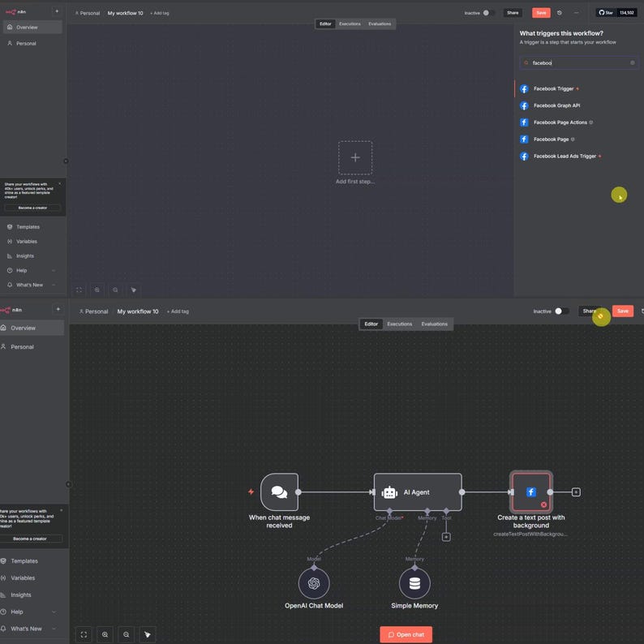This screenshot has width=644, height=644.
Task: Click Personal breadcrumb in upper header
Action: point(88,13)
